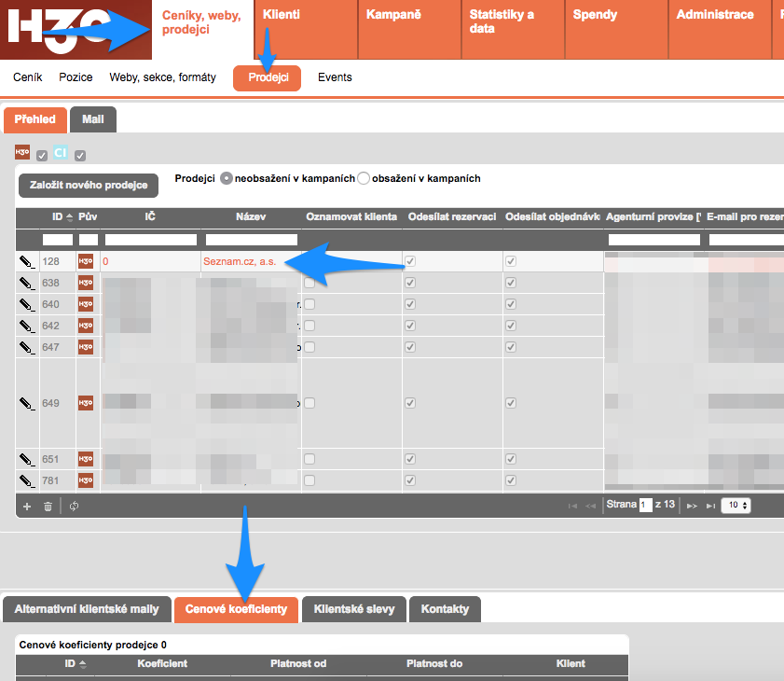Click the Název column filter field
The width and height of the screenshot is (784, 681).
[251, 240]
